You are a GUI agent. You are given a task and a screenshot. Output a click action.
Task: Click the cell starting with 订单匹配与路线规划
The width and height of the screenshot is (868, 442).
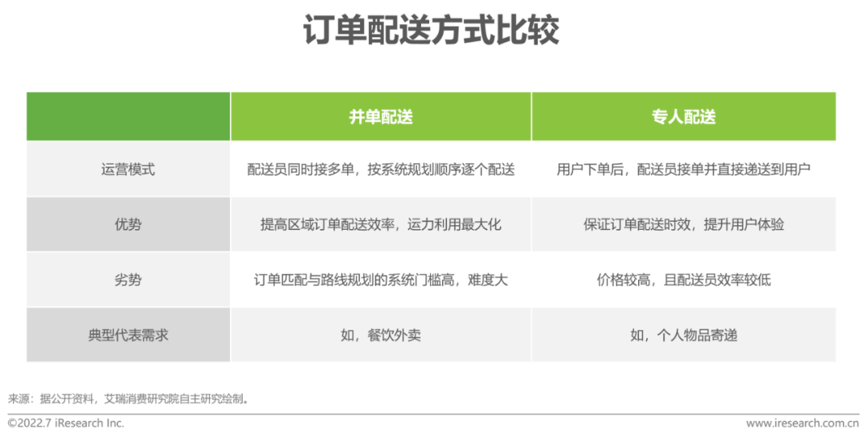coord(380,280)
